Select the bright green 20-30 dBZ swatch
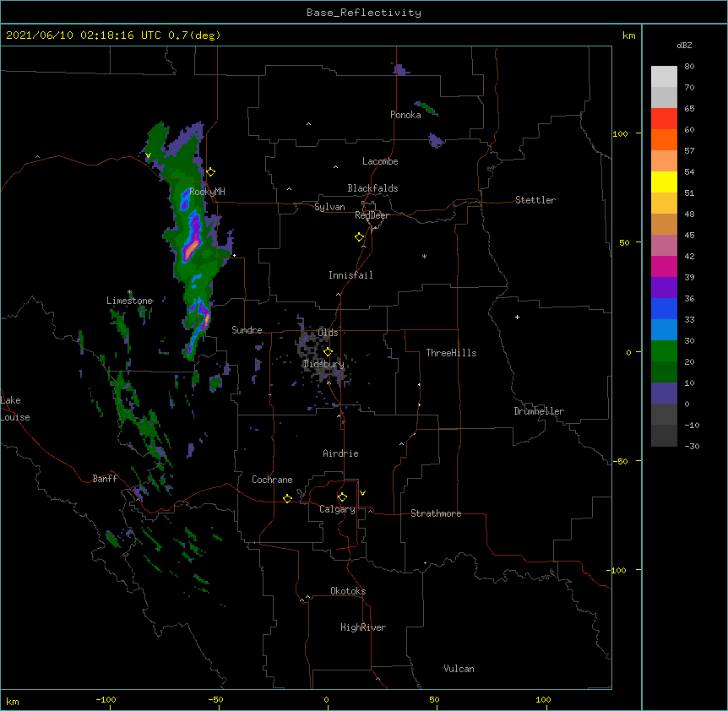Image resolution: width=728 pixels, height=711 pixels. click(664, 351)
